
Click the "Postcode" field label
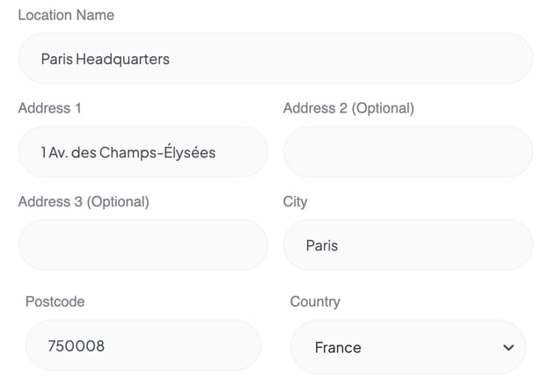pos(55,301)
